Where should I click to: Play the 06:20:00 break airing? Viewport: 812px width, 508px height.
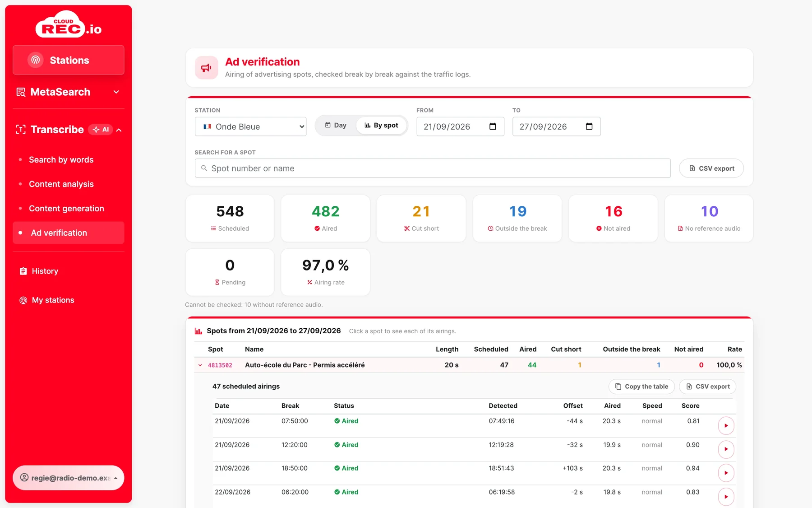[726, 497]
